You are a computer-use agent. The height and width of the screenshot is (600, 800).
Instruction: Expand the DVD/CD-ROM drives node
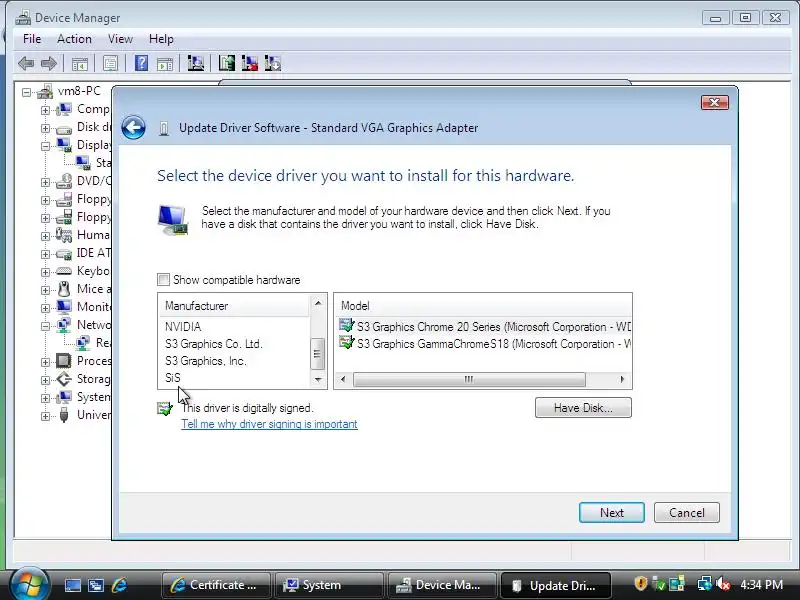point(45,182)
